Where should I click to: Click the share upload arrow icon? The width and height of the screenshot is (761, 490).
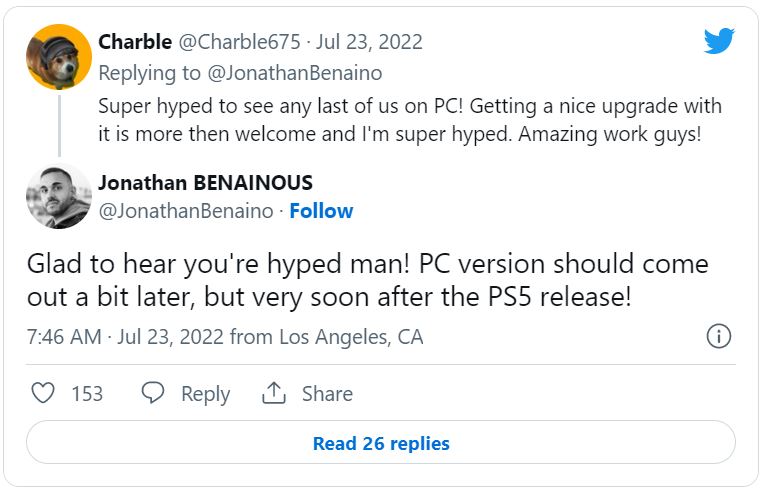coord(274,392)
